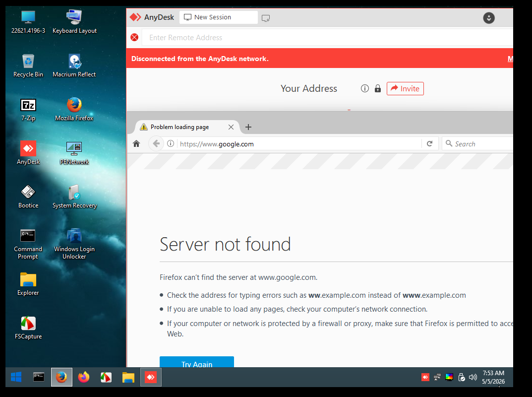Switch to the New Session tab in AnyDesk

219,17
